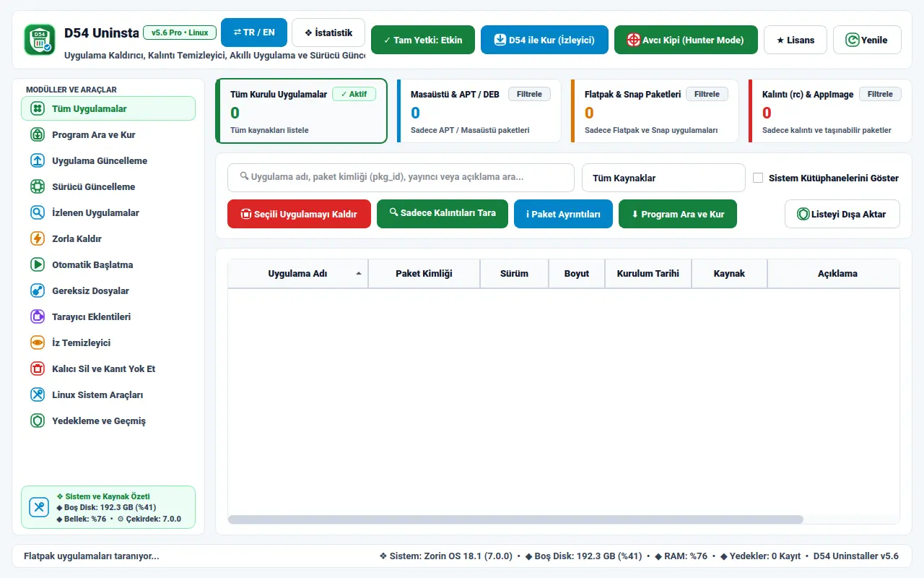Click Listeyi Dışa Aktar button
Screen dimensions: 924x578
(x=842, y=214)
